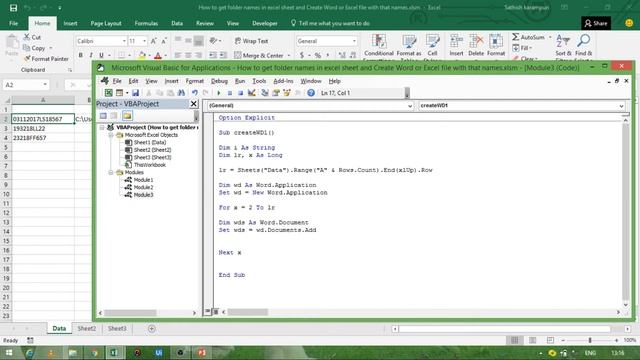640x360 pixels.
Task: Click the Undo arrow in VBA toolbar
Action: point(195,93)
